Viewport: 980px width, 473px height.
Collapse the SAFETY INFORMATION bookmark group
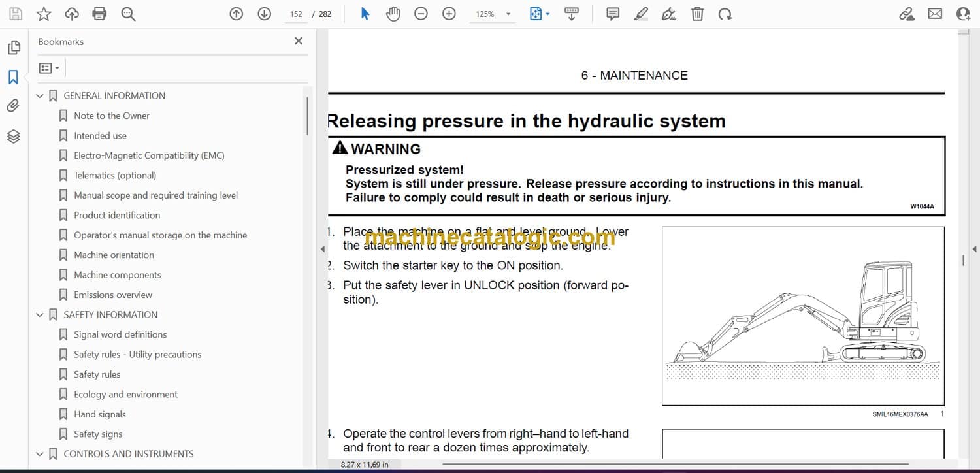(40, 315)
